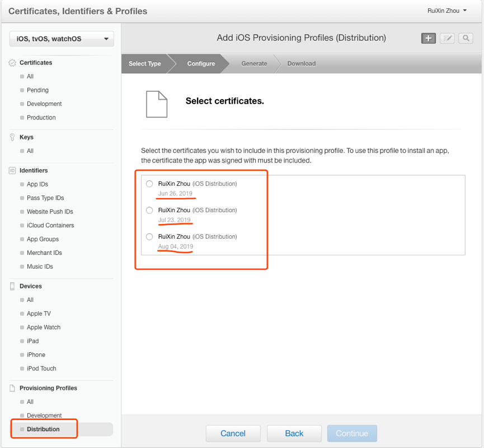Click the Provisioning Profiles document icon
Screen dimensions: 484x448
tap(12, 388)
